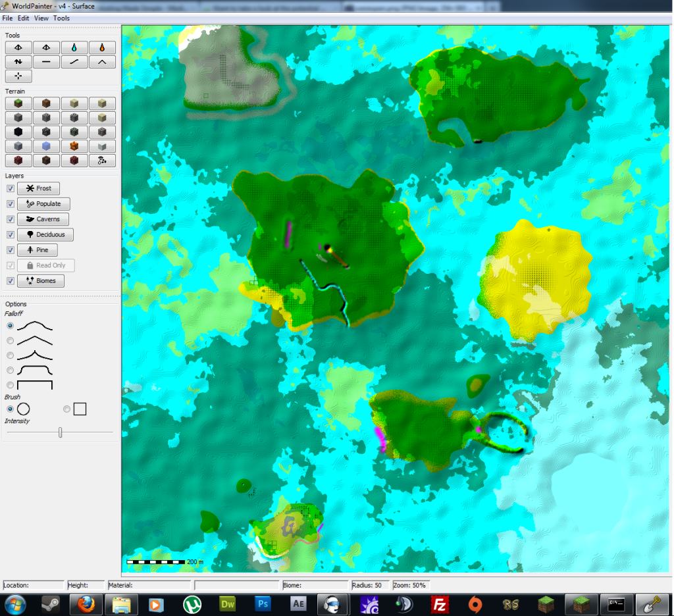Select the blue water flood tool
This screenshot has width=674, height=616.
[74, 47]
